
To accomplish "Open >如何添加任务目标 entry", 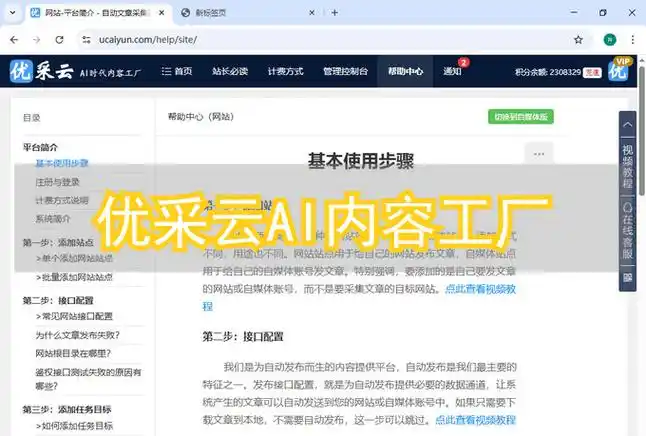I will click(x=74, y=426).
